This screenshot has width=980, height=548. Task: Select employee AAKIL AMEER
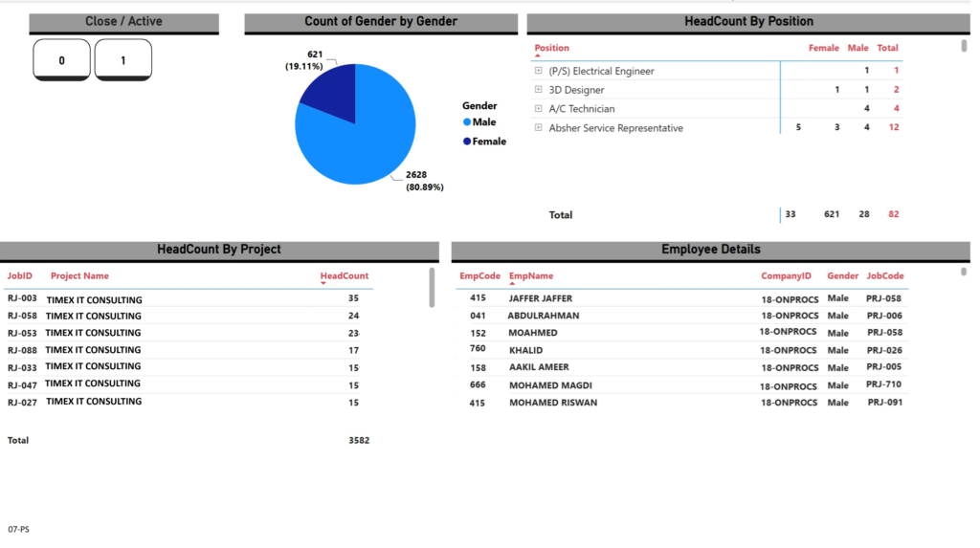point(539,367)
